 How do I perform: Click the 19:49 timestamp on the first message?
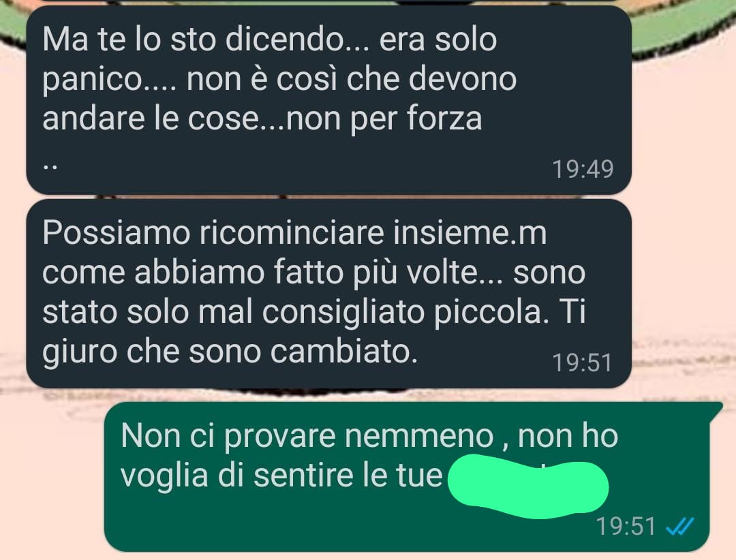click(x=583, y=169)
